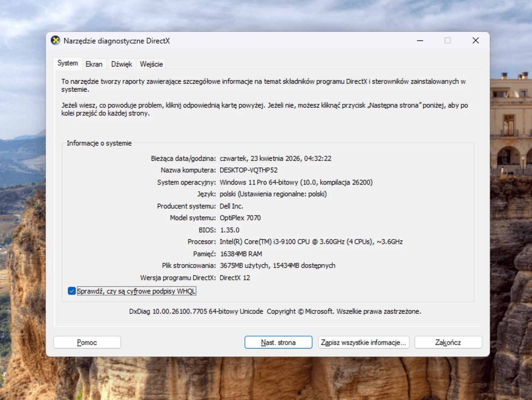The height and width of the screenshot is (400, 532).
Task: Switch to the Ekran tab
Action: 94,64
